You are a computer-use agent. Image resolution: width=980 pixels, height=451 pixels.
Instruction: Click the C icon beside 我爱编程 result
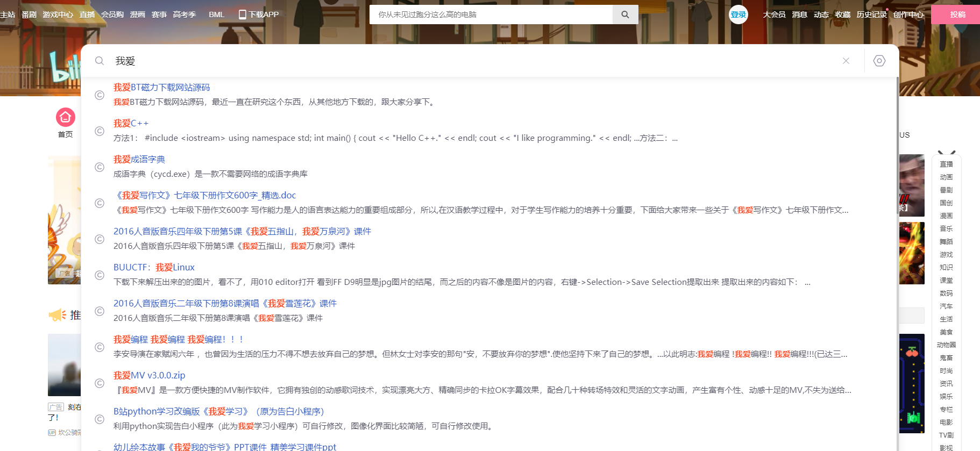tap(100, 347)
